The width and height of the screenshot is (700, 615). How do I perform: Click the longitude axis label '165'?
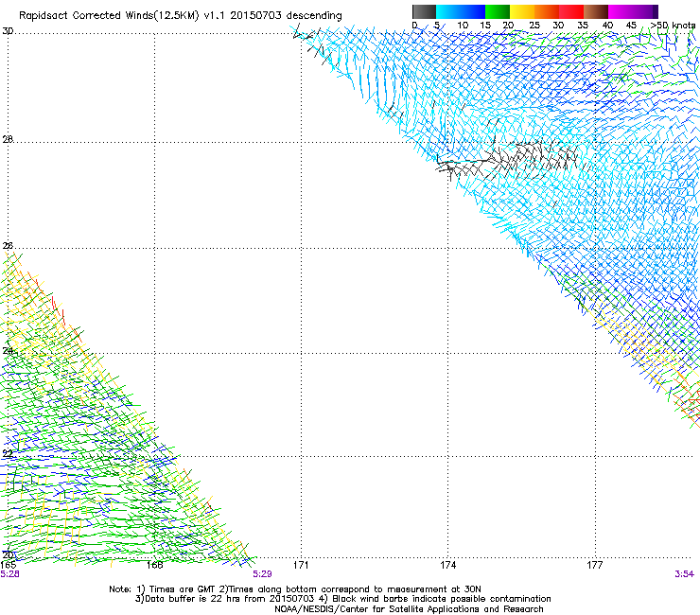click(x=8, y=565)
